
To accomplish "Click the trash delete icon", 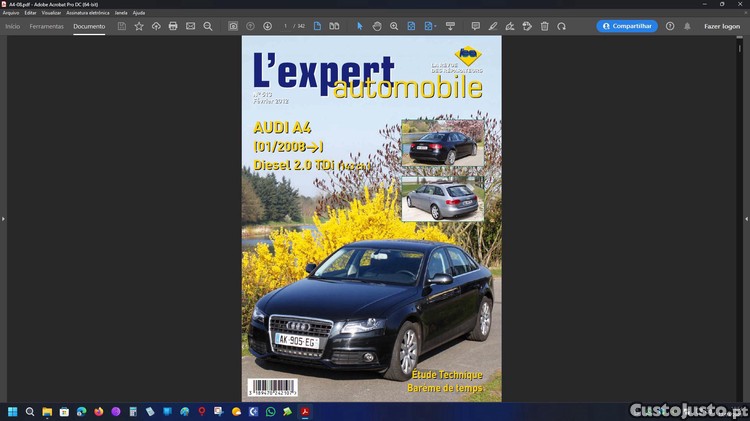I will click(x=544, y=26).
